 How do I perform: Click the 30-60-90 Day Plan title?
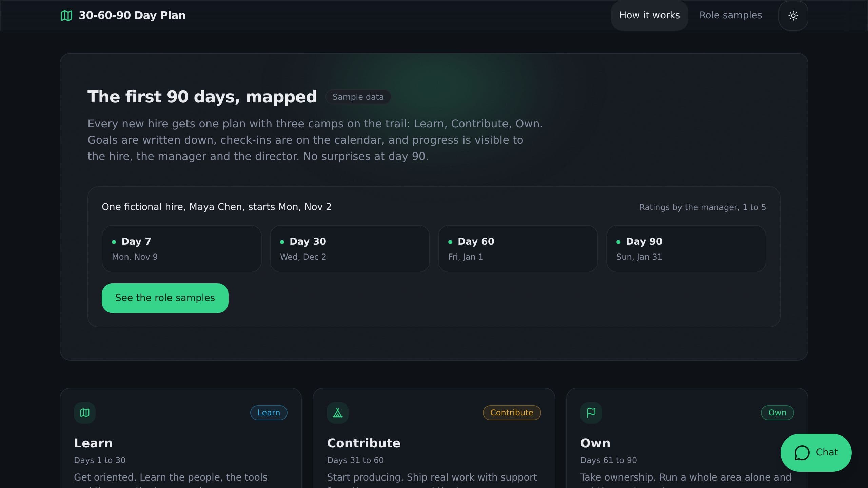tap(132, 15)
